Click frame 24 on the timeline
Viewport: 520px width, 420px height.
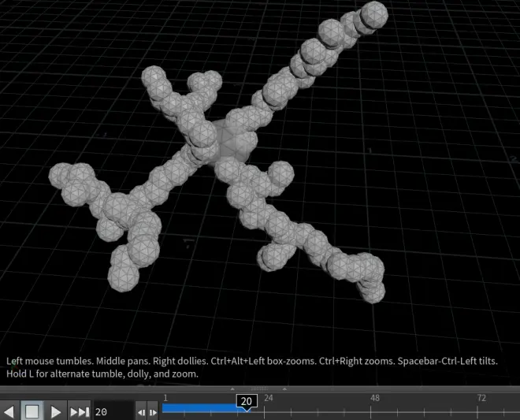click(269, 398)
